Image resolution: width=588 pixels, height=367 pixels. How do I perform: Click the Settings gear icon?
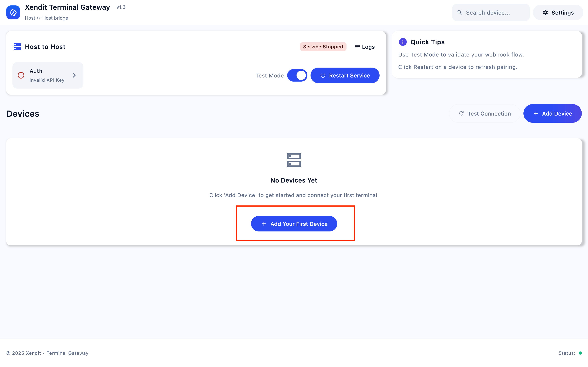pyautogui.click(x=545, y=12)
